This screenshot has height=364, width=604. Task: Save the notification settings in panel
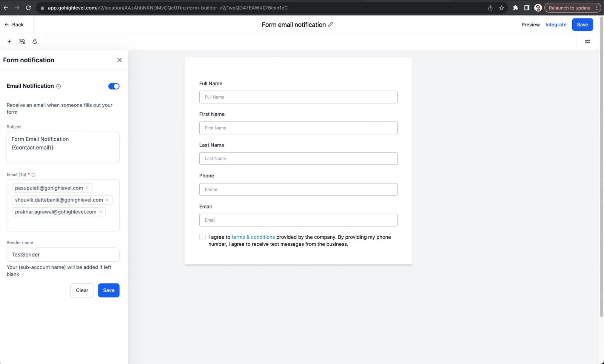coord(109,290)
